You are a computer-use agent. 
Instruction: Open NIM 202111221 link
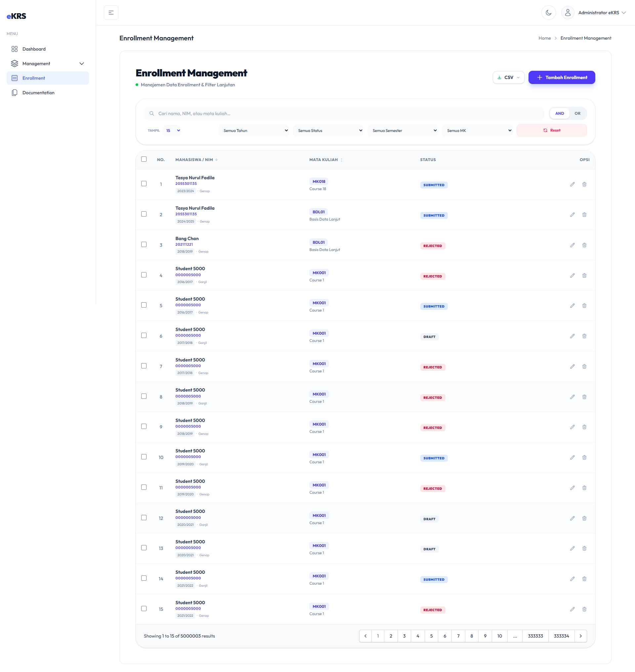point(184,244)
